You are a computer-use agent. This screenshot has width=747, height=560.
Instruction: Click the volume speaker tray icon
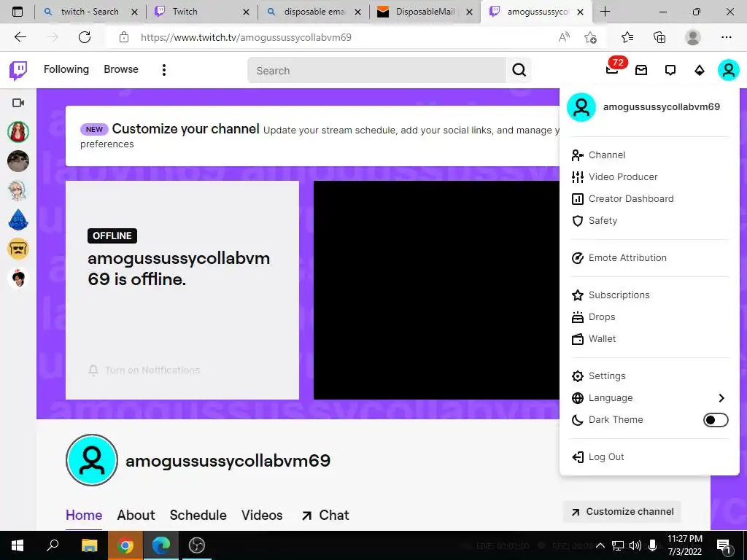coord(635,545)
